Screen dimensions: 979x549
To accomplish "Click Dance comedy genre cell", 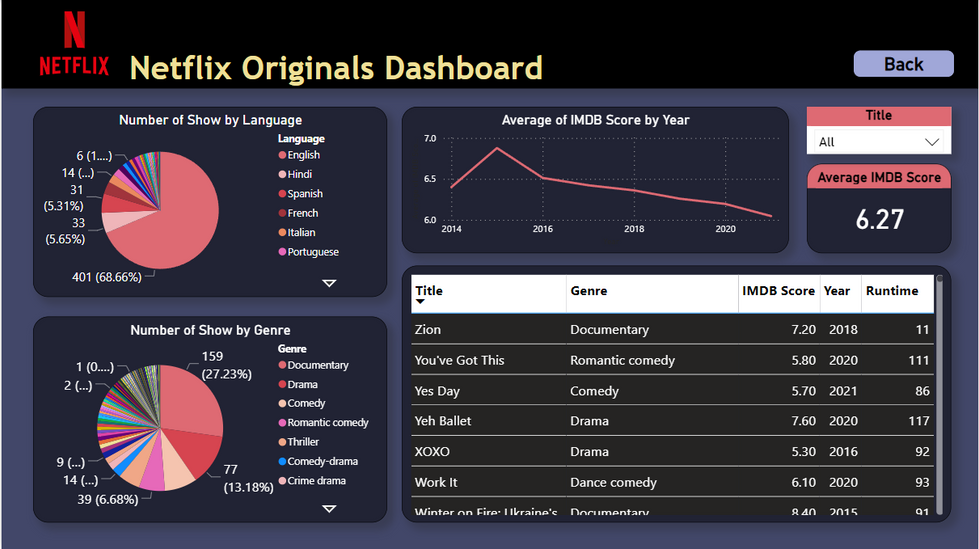I will [613, 482].
